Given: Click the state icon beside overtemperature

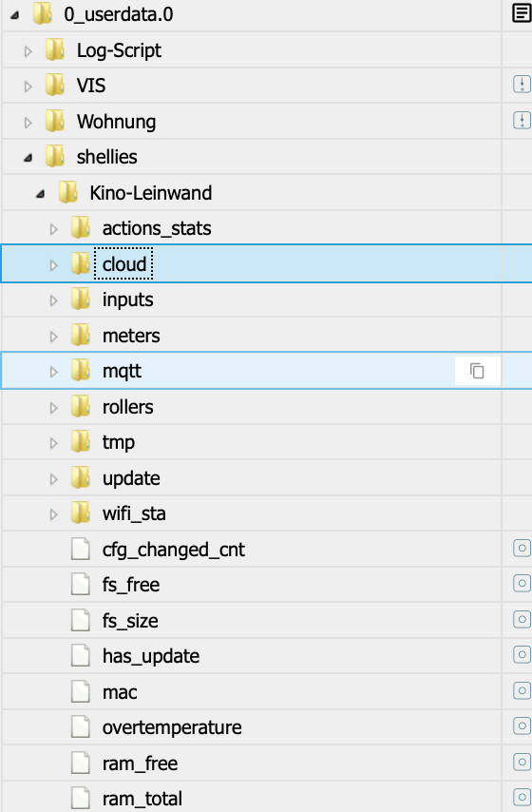Looking at the screenshot, I should 522,726.
